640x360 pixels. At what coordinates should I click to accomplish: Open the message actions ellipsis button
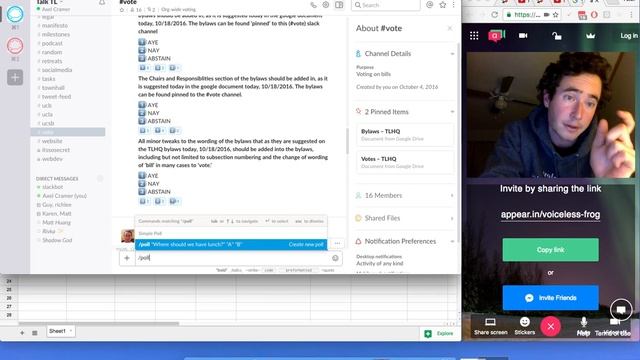[x=337, y=243]
